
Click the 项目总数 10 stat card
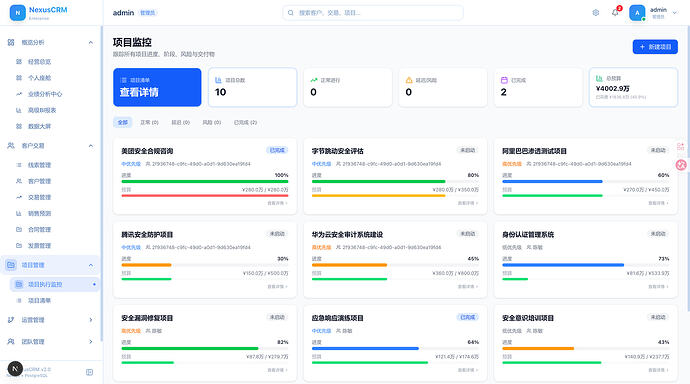point(253,87)
